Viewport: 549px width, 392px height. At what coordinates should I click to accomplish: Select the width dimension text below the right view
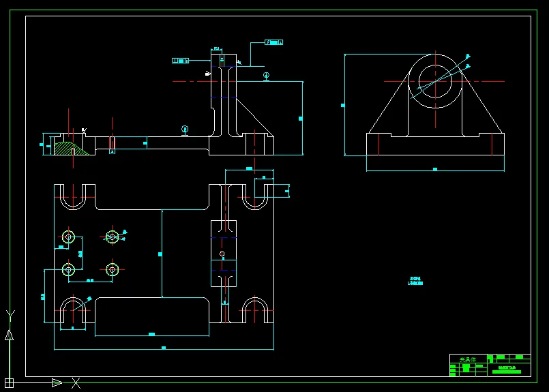[x=435, y=169]
